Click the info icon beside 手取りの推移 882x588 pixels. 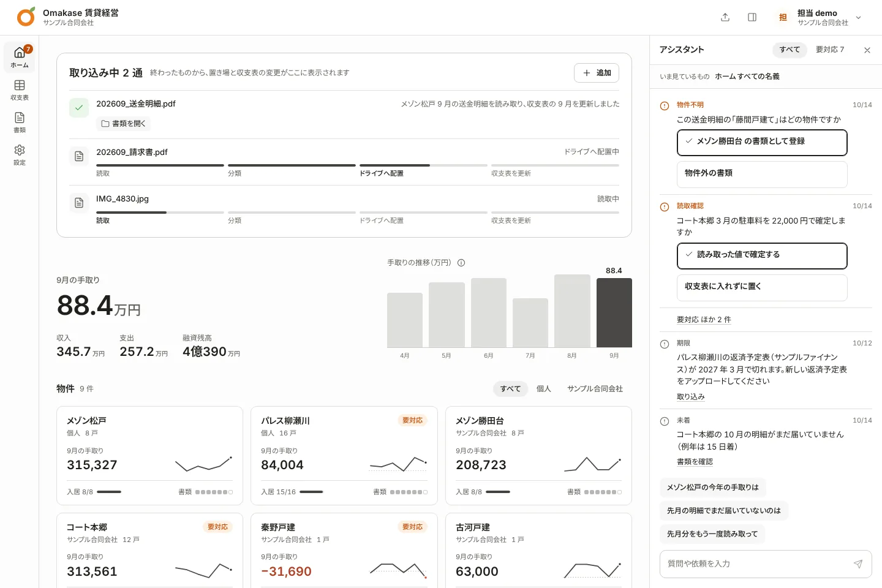pyautogui.click(x=461, y=263)
